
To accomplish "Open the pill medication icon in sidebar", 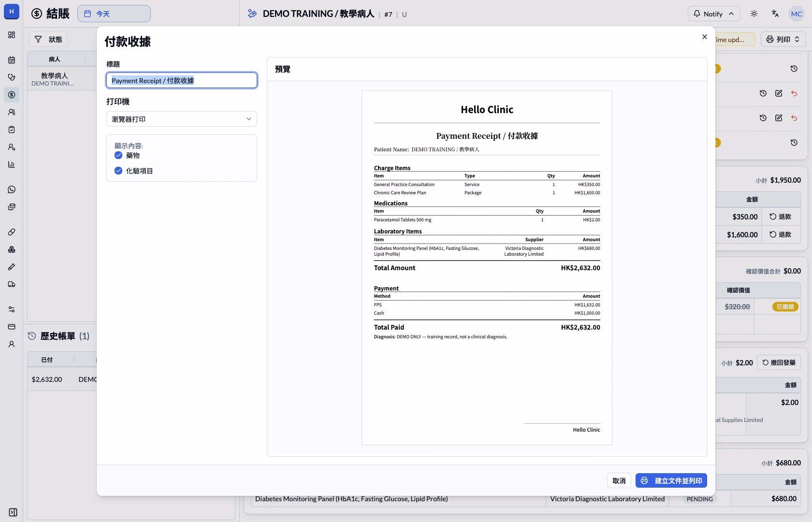I will tap(12, 232).
